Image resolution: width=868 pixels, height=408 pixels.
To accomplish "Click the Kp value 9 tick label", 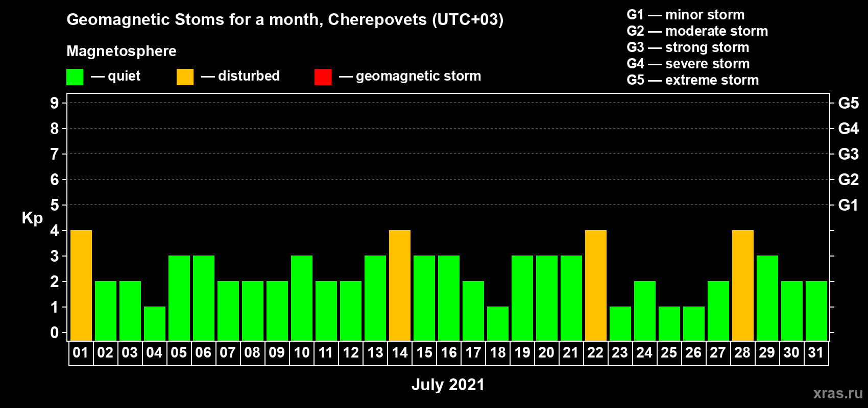I will 55,103.
